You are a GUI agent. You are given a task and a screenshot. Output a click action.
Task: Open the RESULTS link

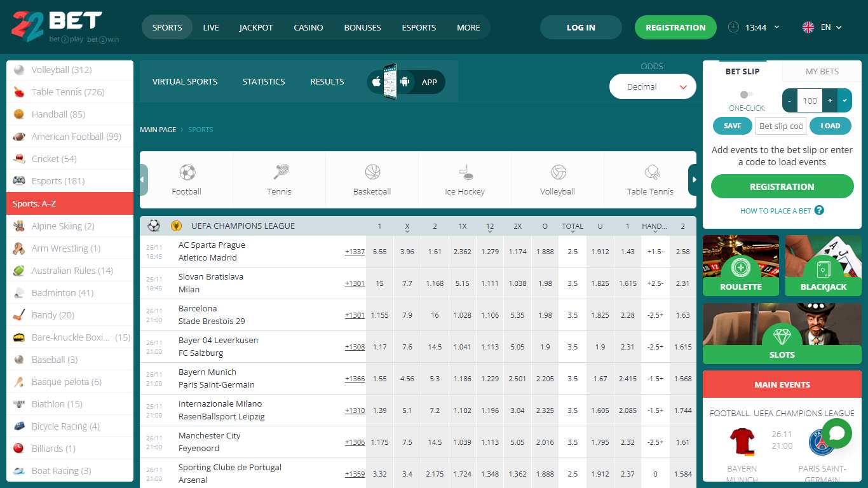pyautogui.click(x=327, y=81)
